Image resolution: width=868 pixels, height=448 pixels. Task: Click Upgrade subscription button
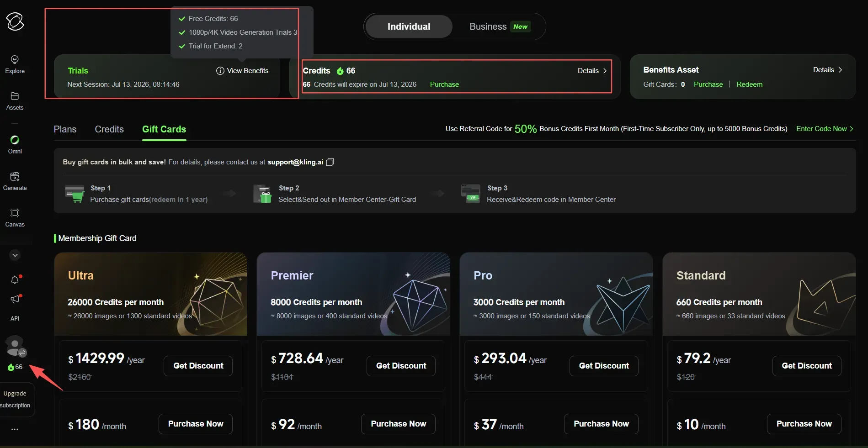pos(15,400)
